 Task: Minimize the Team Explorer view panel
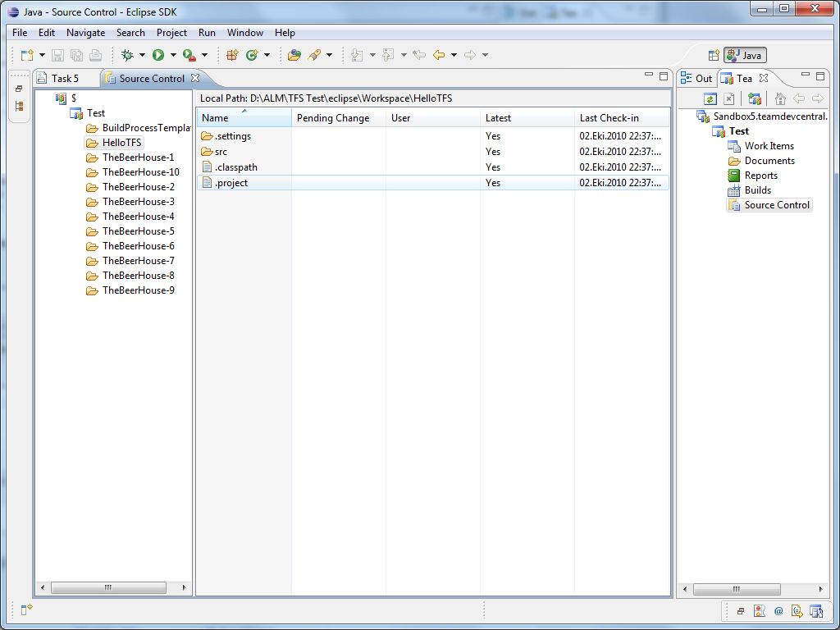tap(806, 75)
